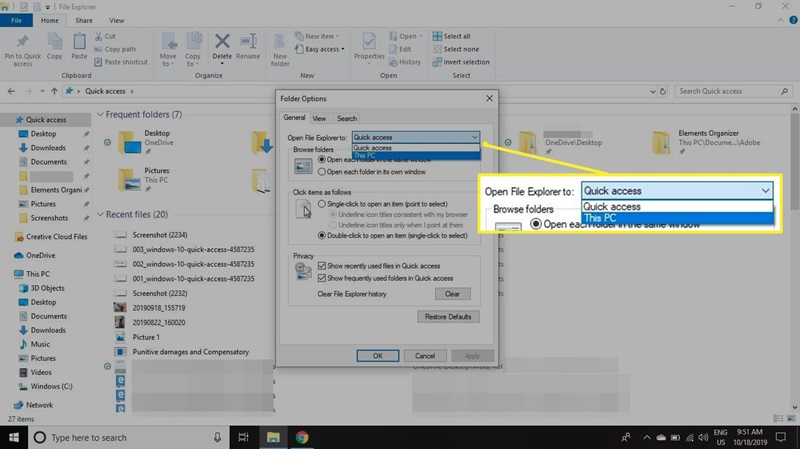The width and height of the screenshot is (800, 449).
Task: Open the Share ribbon tab
Action: tap(84, 20)
